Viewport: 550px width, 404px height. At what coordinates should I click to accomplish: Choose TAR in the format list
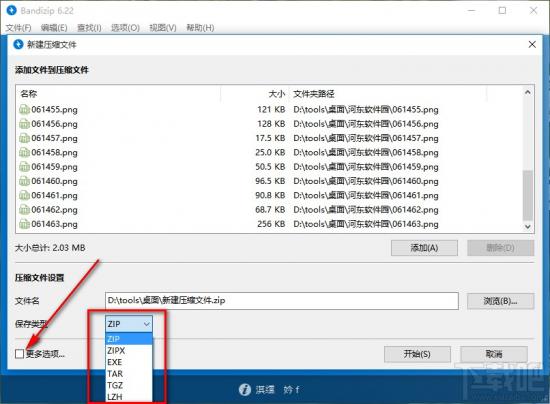tap(129, 373)
